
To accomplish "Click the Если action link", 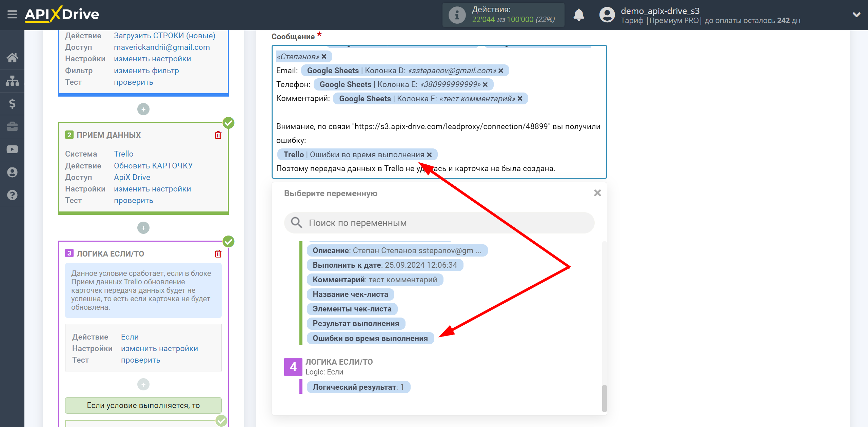I will [130, 337].
